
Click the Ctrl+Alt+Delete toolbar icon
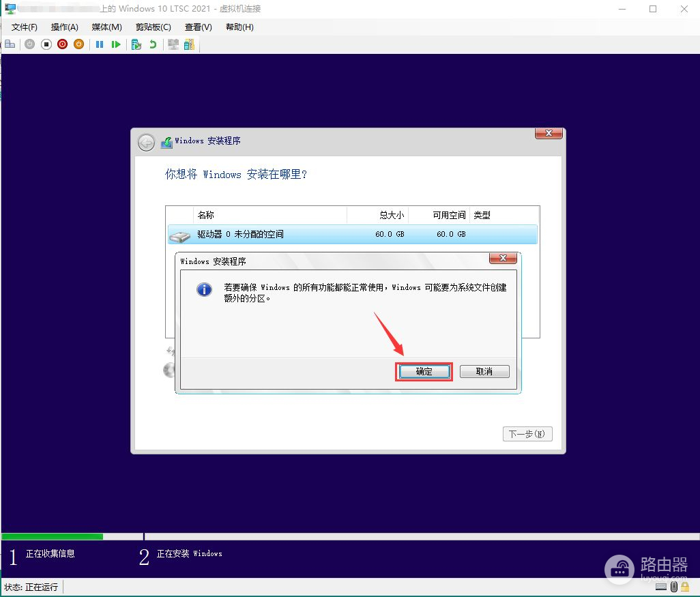(10, 44)
